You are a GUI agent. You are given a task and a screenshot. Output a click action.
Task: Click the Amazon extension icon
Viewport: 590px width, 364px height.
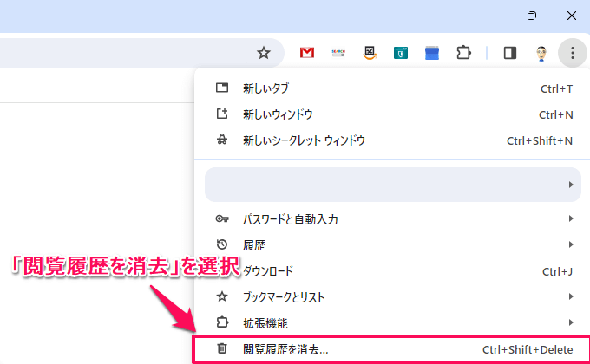click(x=370, y=53)
